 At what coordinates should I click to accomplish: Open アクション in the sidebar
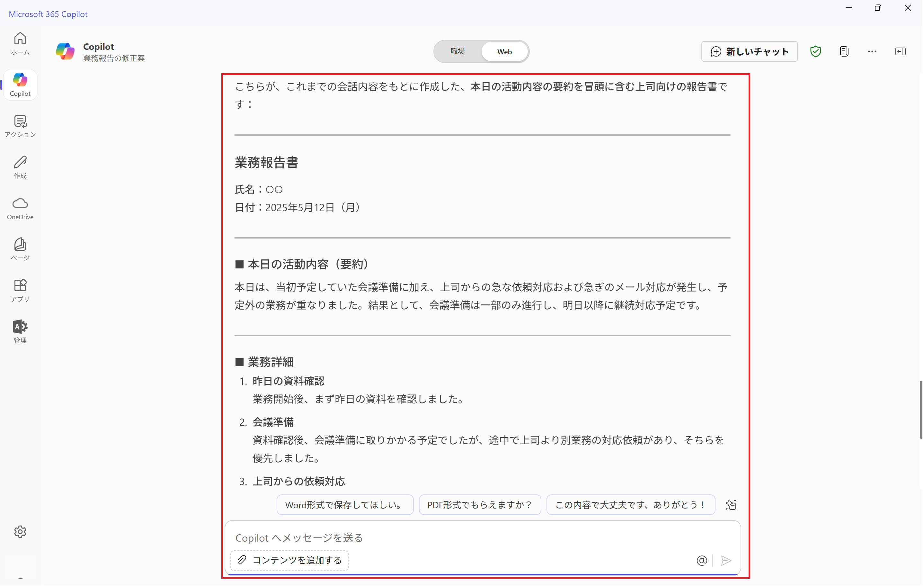point(20,126)
